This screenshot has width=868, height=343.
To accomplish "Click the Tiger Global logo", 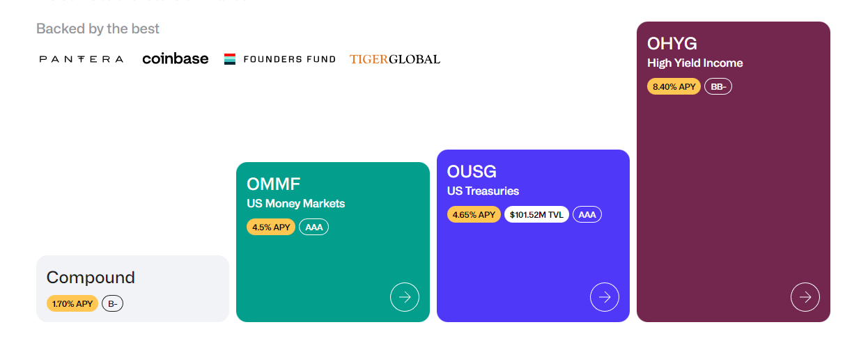I will 395,59.
